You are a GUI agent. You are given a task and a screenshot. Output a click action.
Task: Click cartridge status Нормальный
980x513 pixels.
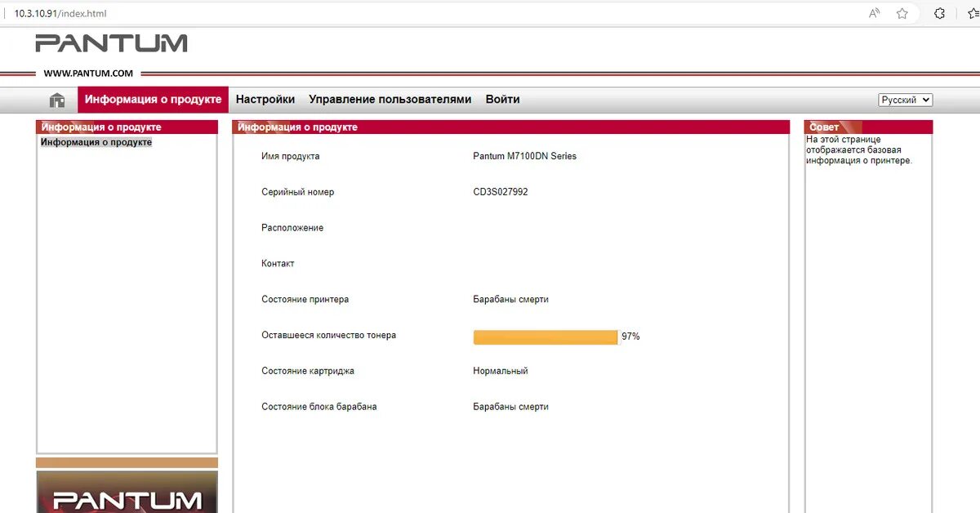click(501, 371)
